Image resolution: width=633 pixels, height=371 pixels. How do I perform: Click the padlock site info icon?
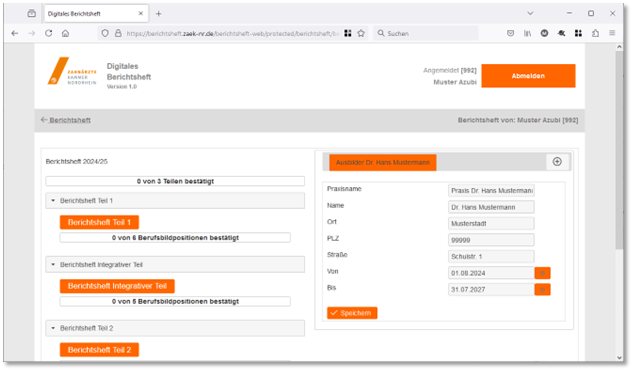(118, 34)
